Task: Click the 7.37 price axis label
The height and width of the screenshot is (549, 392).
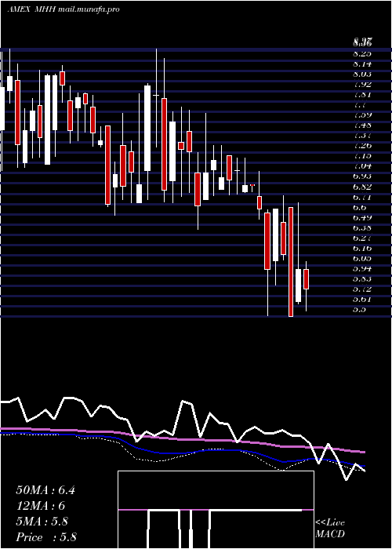Action: (x=362, y=136)
